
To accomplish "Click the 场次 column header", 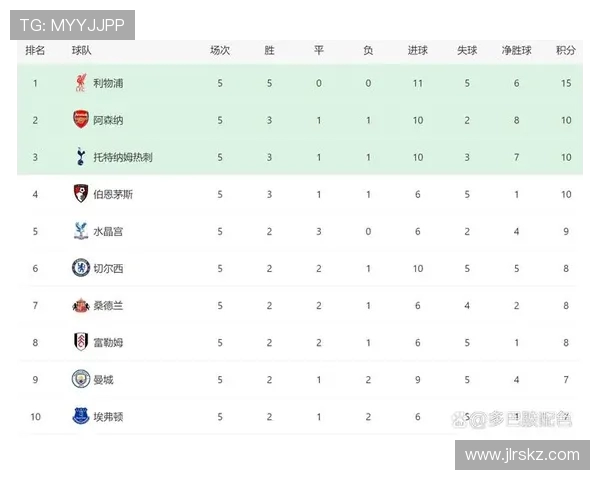I will coord(220,50).
